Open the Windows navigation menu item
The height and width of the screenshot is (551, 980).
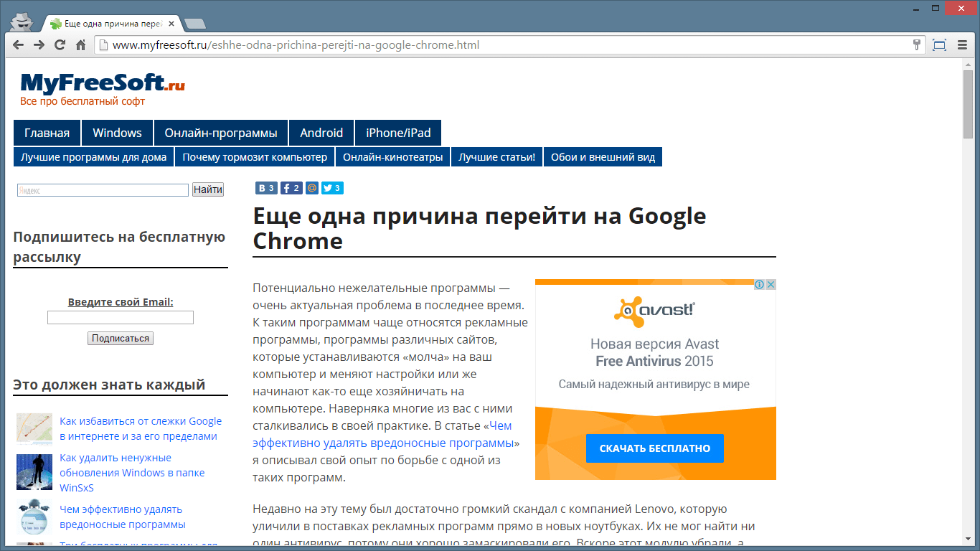[x=117, y=133]
